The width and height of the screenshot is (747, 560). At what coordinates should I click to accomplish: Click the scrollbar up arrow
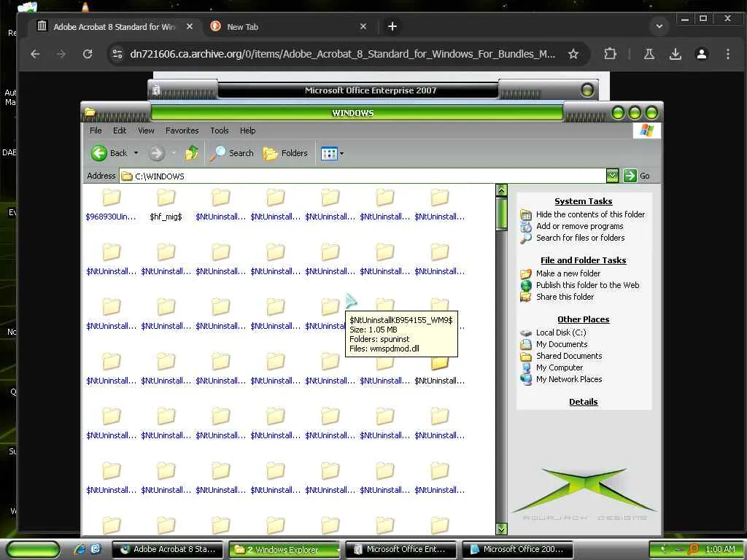501,190
